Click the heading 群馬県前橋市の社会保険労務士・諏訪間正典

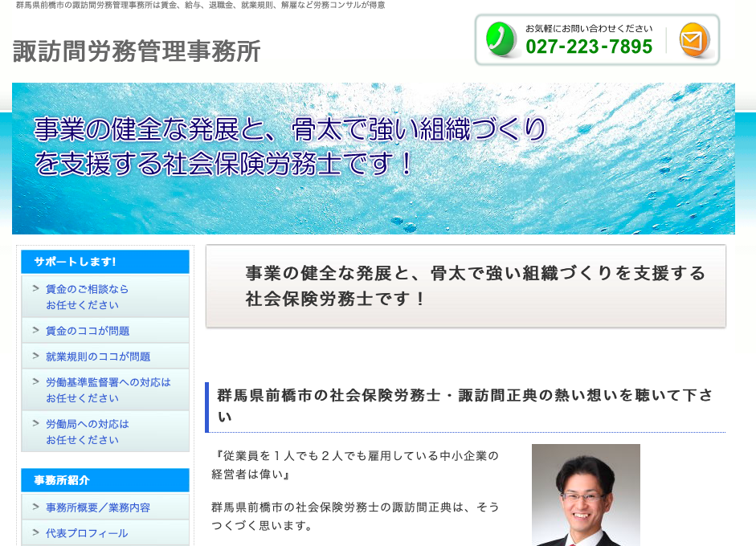465,405
